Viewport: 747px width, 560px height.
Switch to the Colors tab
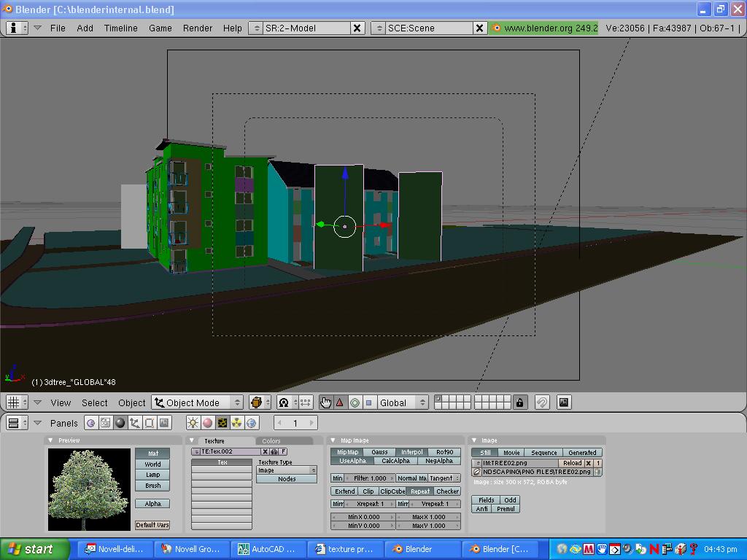tap(271, 441)
